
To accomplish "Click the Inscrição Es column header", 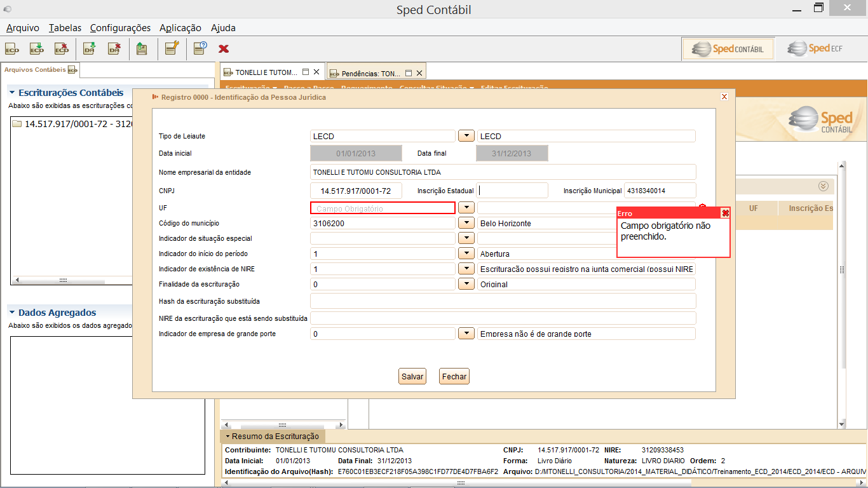I will click(x=806, y=208).
